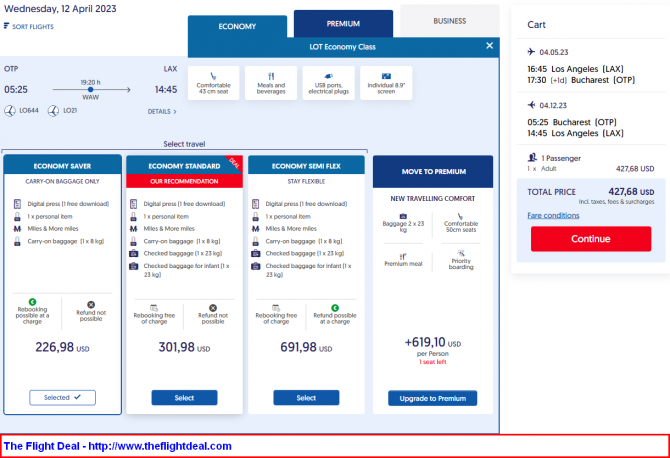This screenshot has height=458, width=670.
Task: Click the LO644 airline logo icon
Action: (x=10, y=111)
